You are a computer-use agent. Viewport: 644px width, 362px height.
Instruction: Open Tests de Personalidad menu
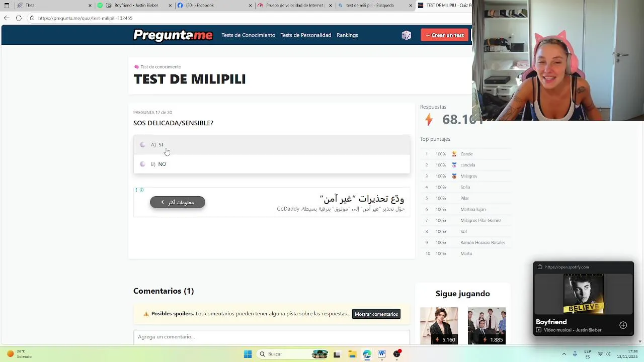tap(306, 35)
